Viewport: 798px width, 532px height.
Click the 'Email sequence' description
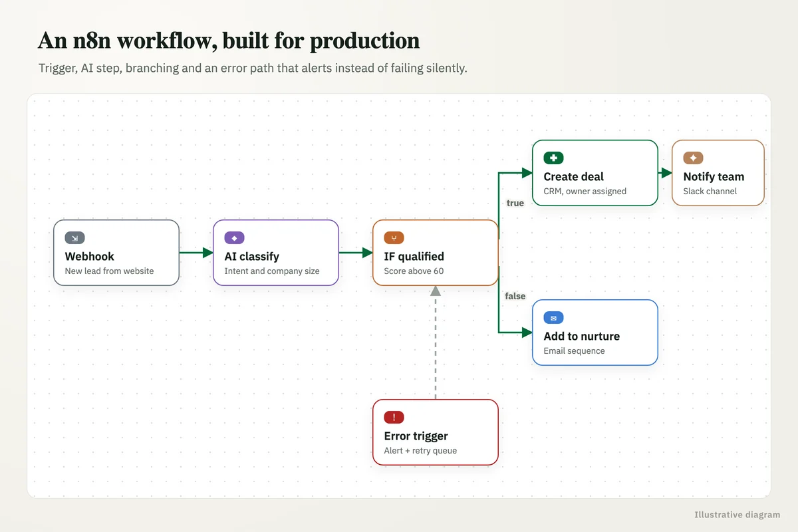pyautogui.click(x=575, y=350)
